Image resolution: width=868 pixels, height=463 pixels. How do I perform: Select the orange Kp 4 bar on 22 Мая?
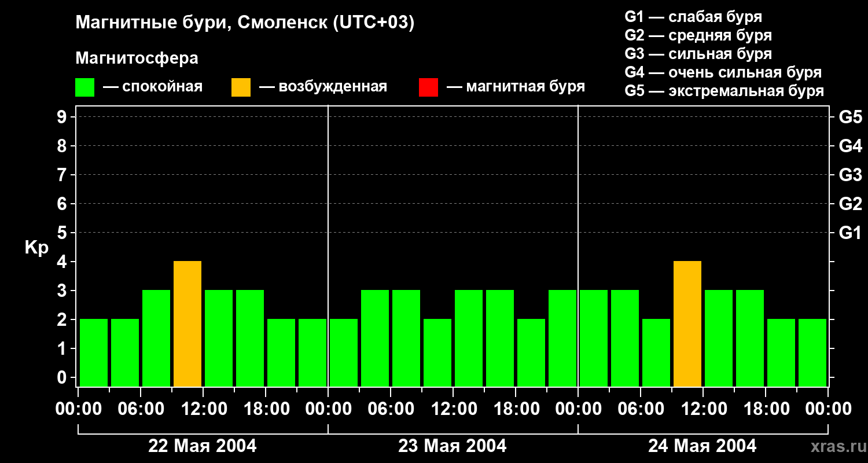(187, 324)
